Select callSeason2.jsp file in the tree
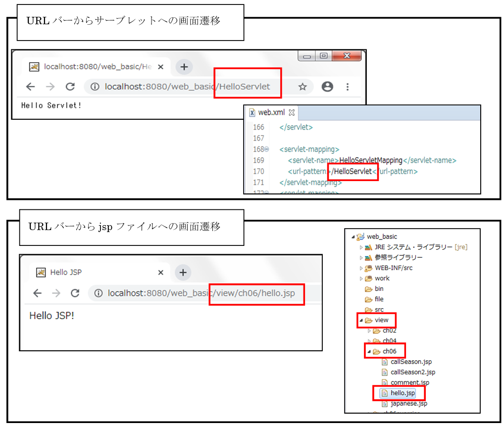This screenshot has height=426, width=504. point(412,372)
